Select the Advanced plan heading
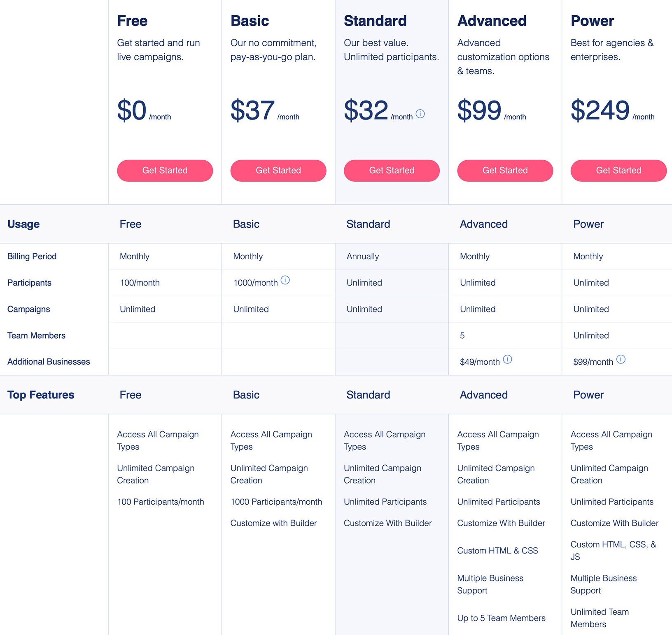 (x=492, y=21)
